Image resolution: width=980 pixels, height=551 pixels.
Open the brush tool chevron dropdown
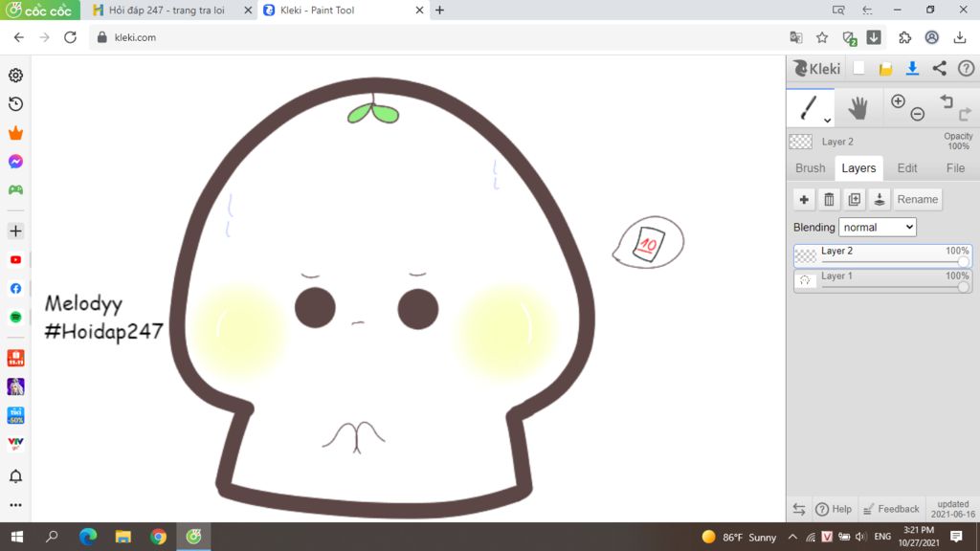pyautogui.click(x=827, y=120)
